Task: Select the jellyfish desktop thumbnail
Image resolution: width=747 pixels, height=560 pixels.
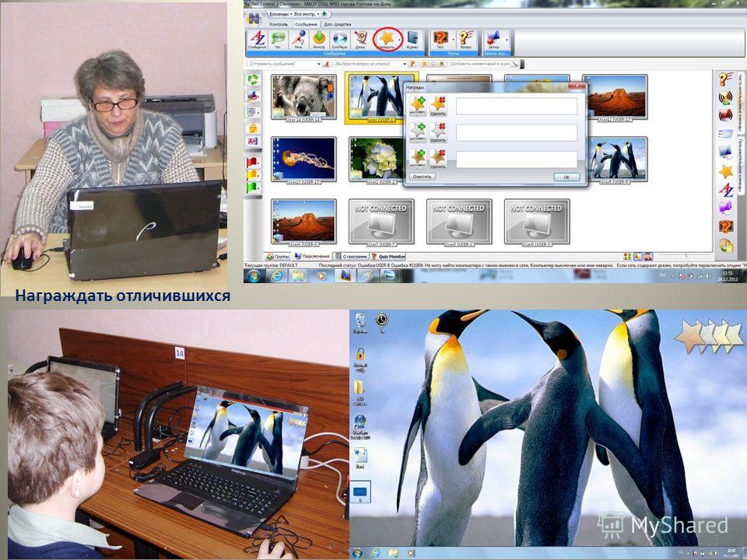Action: click(303, 159)
